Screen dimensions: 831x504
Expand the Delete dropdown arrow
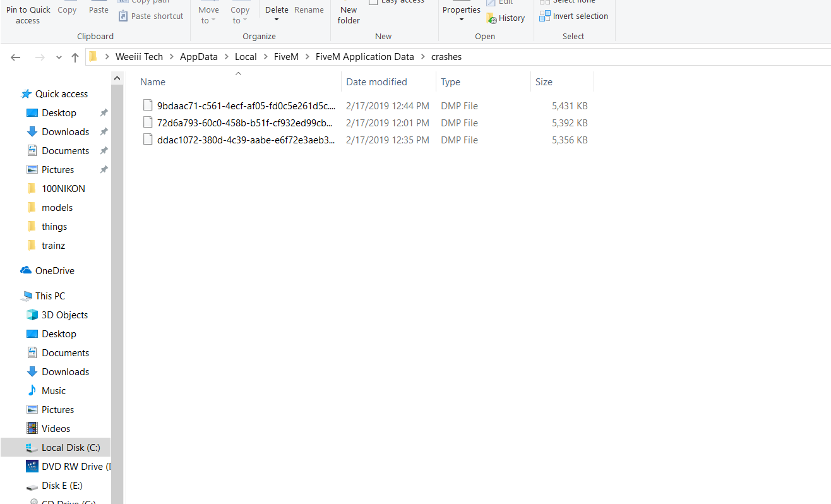point(277,20)
